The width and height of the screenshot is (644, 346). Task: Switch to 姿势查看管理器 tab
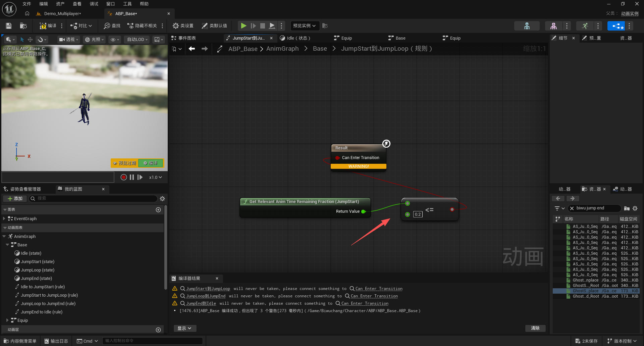(22, 189)
